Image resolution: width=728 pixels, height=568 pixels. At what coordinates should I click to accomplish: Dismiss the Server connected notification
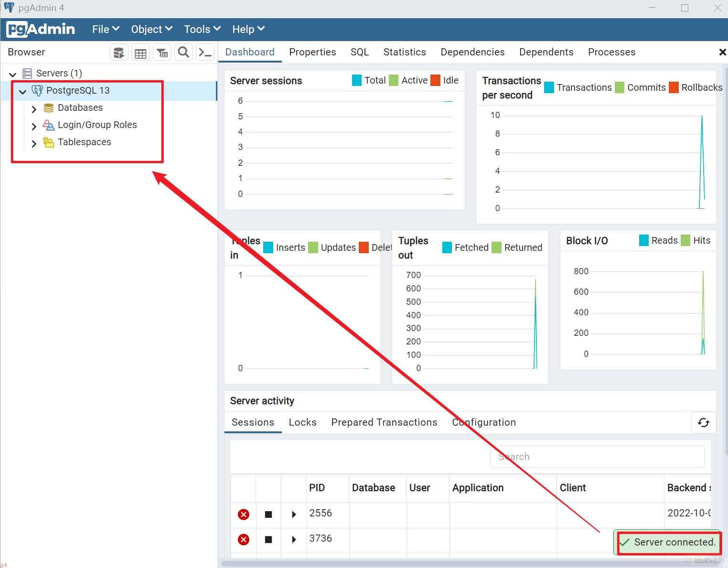[667, 542]
